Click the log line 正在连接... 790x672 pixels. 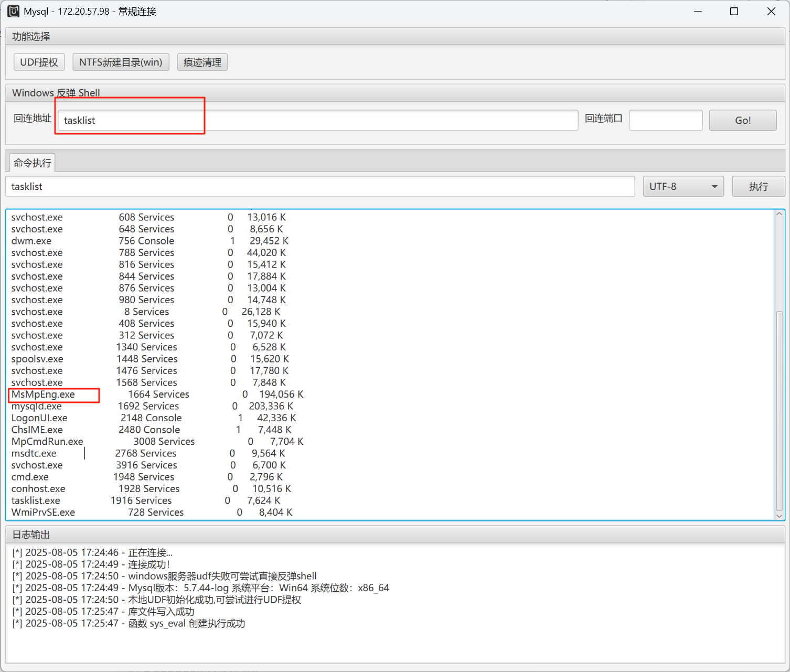(92, 552)
